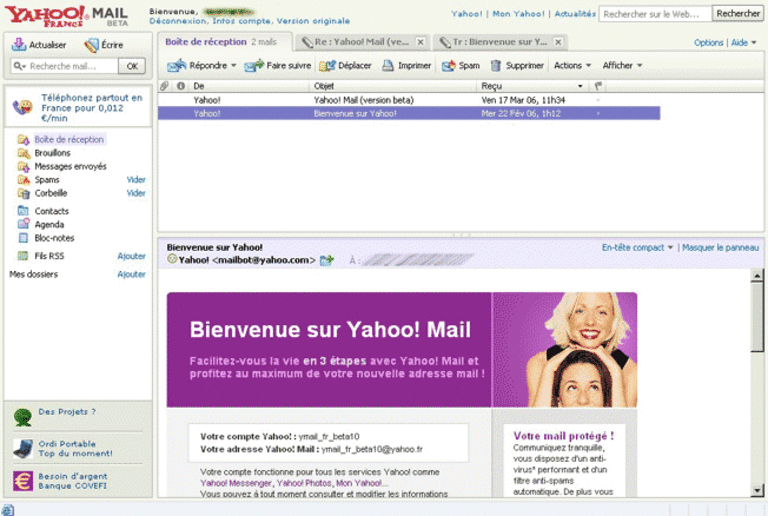This screenshot has height=516, width=768.
Task: Sort by the De column header
Action: 250,86
